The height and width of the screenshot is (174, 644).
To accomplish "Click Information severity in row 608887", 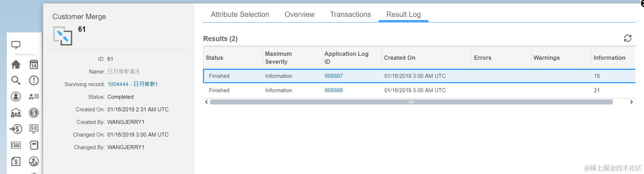I will pos(279,76).
